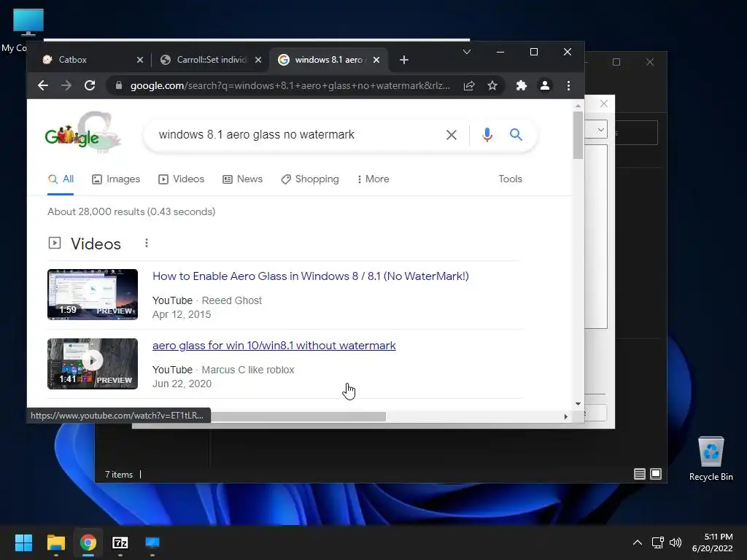
Task: Open Chrome three-dot menu
Action: coord(568,85)
